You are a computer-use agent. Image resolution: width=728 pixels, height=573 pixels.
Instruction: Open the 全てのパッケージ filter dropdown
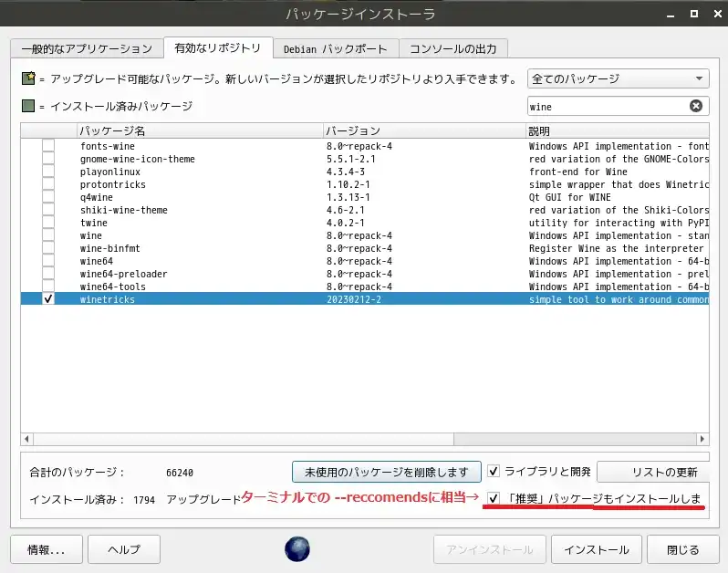[618, 79]
